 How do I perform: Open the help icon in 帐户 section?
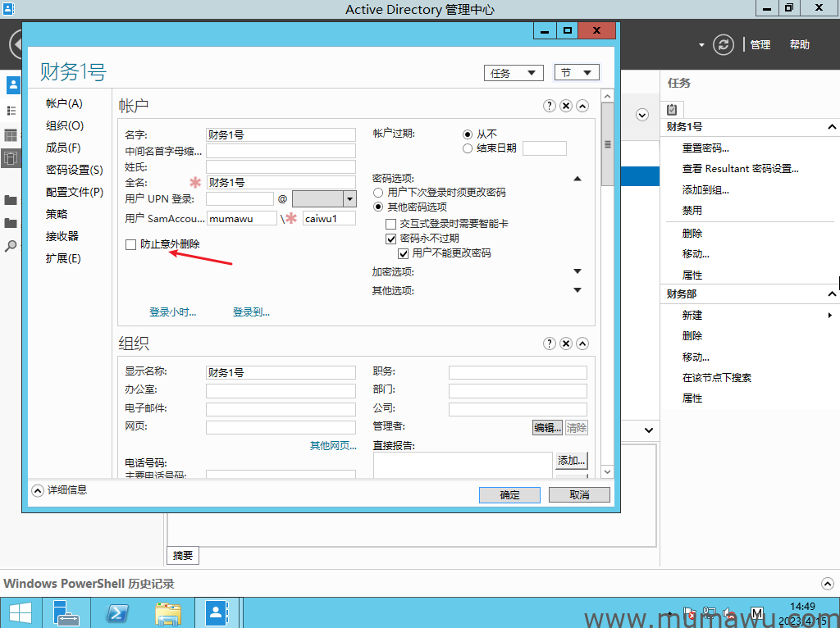pos(549,106)
